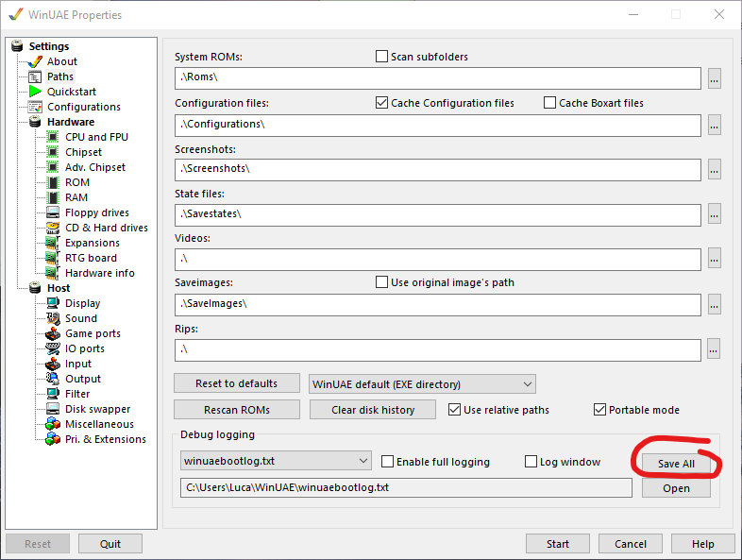
Task: Click the Output icon in tree
Action: pos(53,379)
